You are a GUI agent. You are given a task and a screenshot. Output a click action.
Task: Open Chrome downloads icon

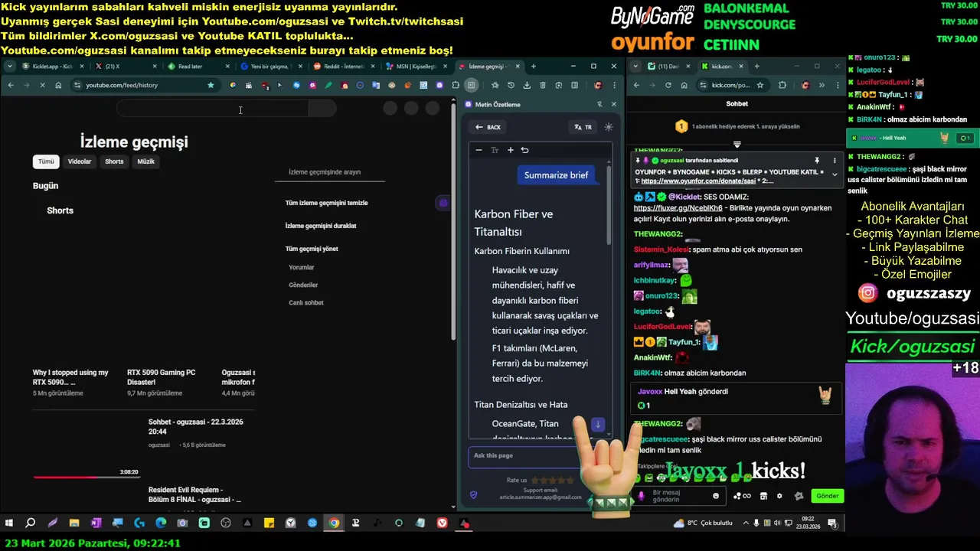527,85
